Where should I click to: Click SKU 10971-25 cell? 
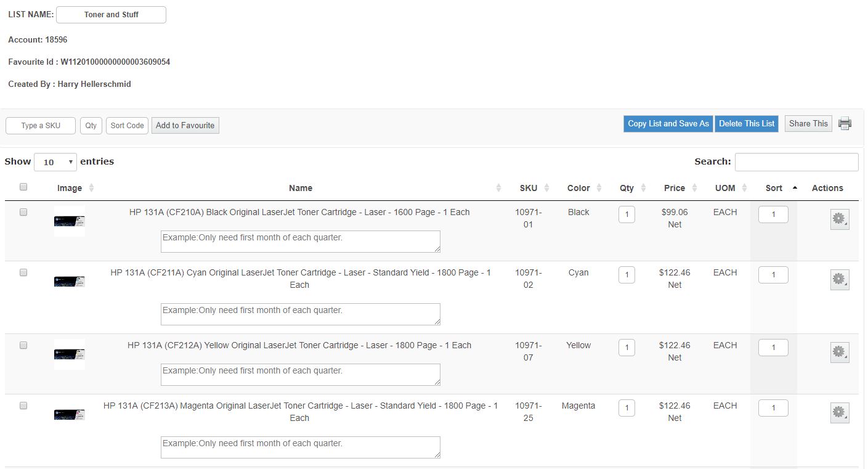(x=529, y=412)
